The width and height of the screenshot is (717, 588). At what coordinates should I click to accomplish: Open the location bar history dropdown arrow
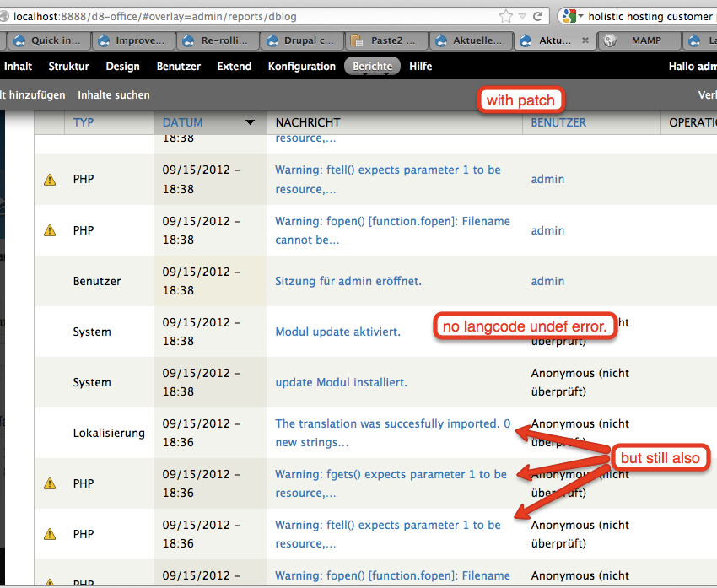tap(520, 15)
